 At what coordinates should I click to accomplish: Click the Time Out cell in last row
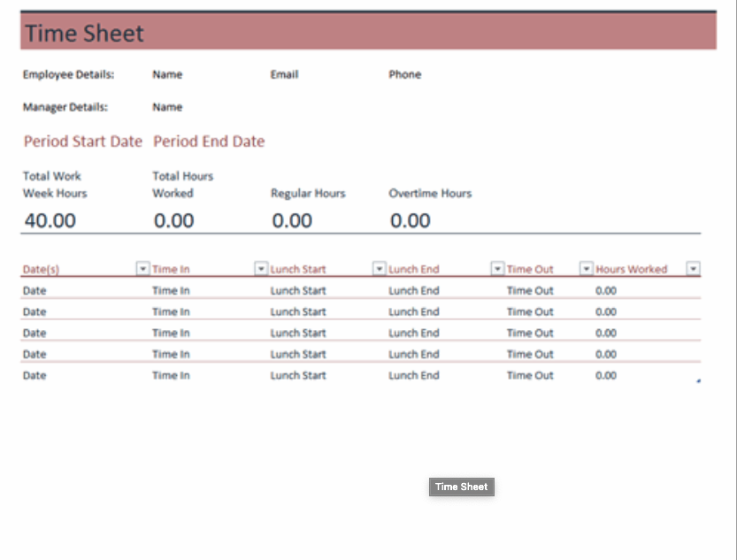point(530,376)
